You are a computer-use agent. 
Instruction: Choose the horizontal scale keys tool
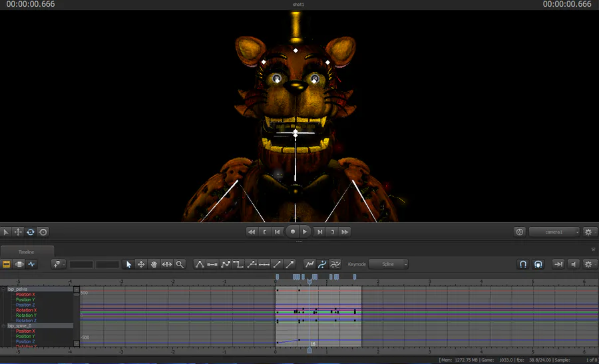pos(166,264)
